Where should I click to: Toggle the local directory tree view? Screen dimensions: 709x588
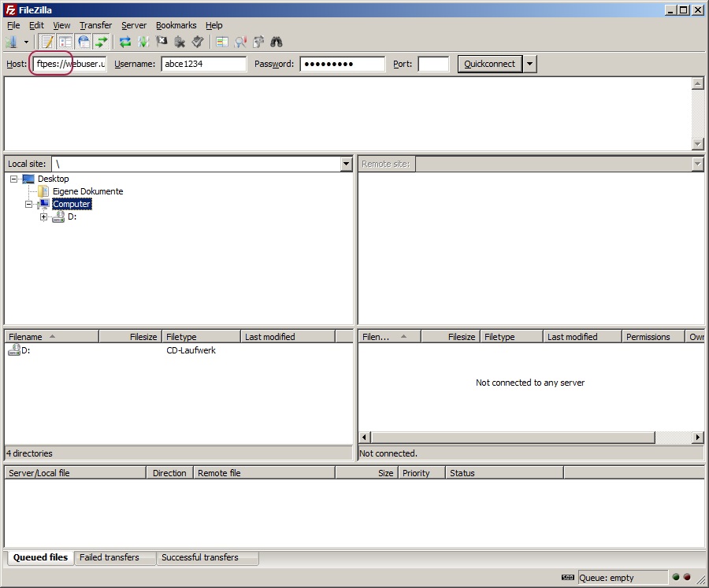65,42
